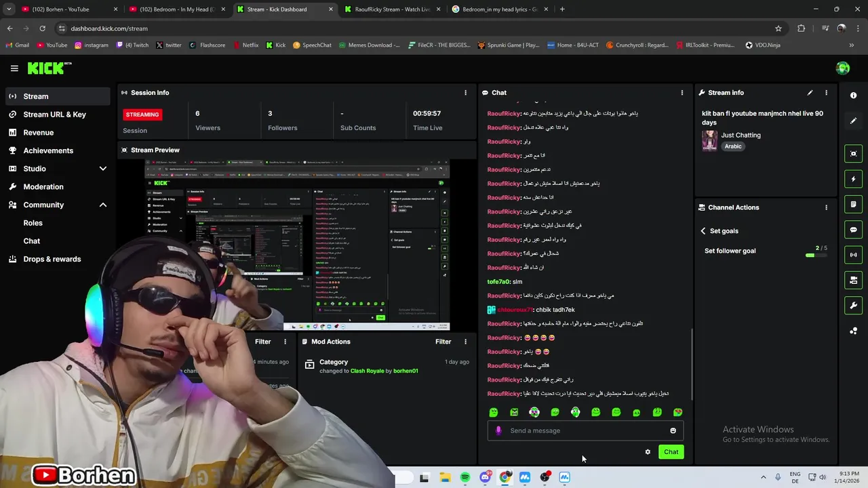The height and width of the screenshot is (488, 868).
Task: Open Filter in Mod Actions panel
Action: pyautogui.click(x=443, y=342)
